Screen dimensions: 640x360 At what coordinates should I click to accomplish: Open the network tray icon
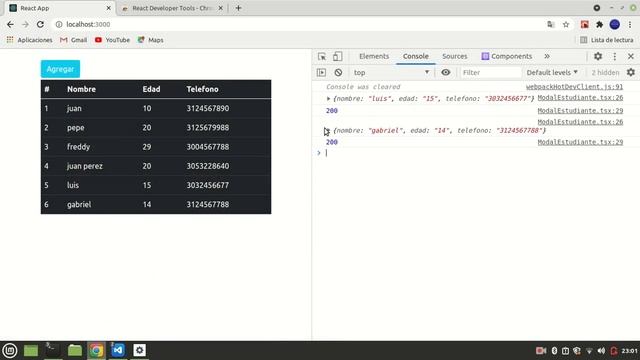pos(589,351)
